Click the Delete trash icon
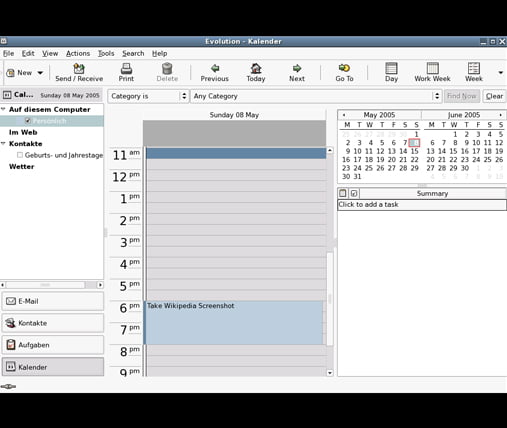Viewport: 507px width, 428px height. 167,68
